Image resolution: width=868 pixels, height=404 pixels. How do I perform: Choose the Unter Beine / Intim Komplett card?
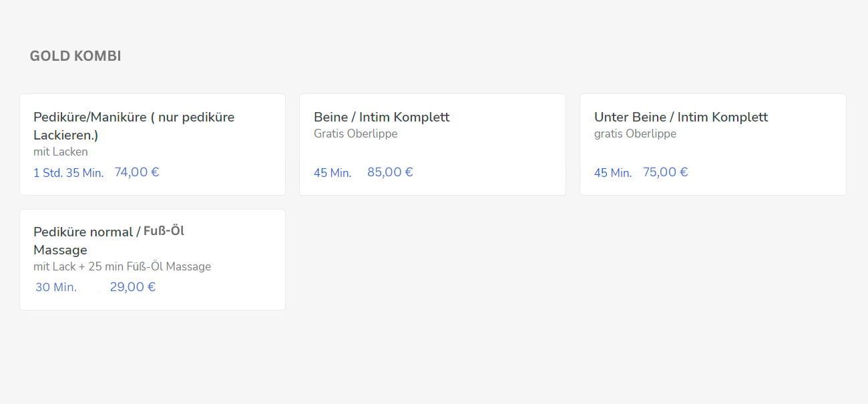(x=713, y=144)
